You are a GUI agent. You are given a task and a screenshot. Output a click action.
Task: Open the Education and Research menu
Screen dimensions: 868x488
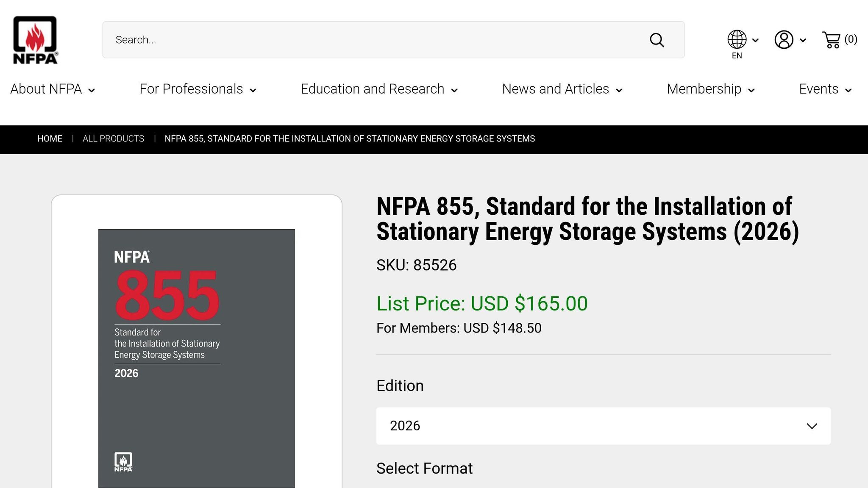[x=379, y=89]
